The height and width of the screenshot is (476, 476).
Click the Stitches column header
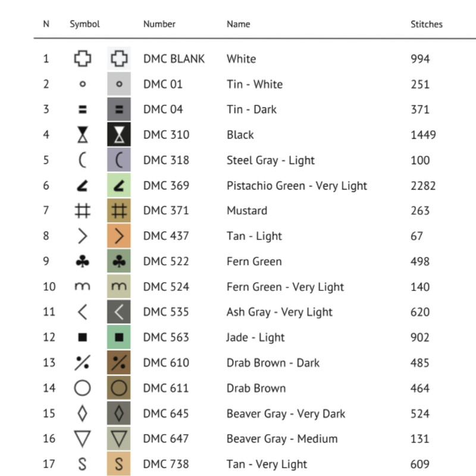427,24
